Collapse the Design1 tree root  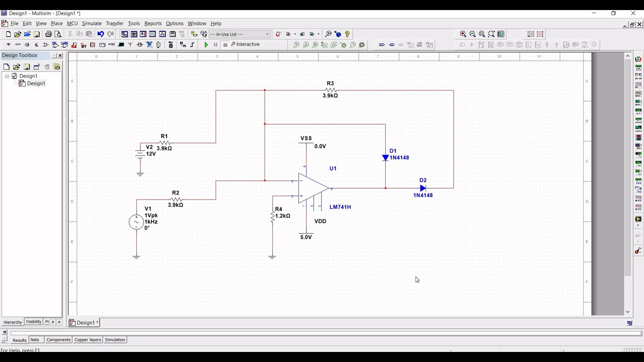7,76
